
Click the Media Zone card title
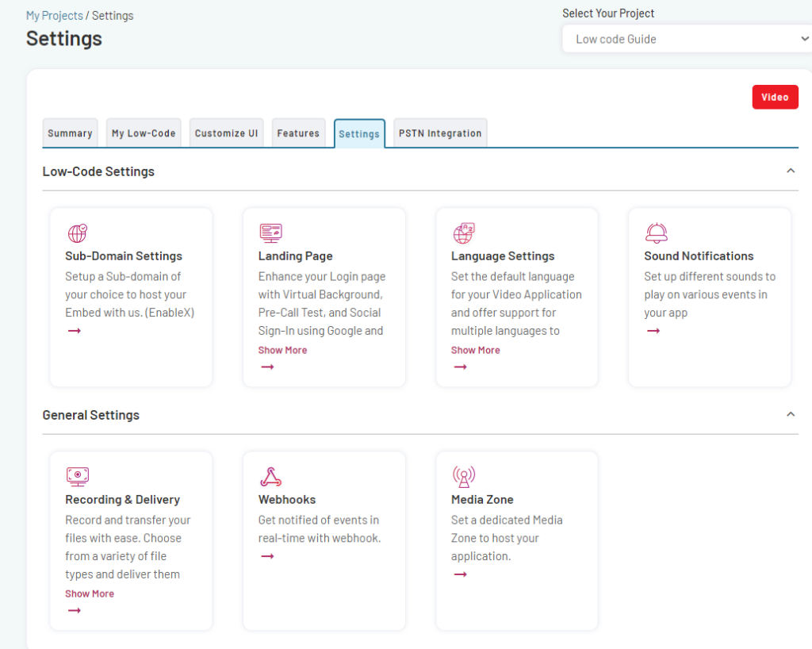coord(482,499)
